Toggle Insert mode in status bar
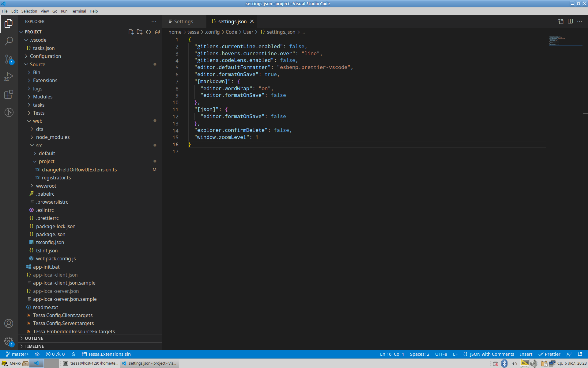 (526, 354)
